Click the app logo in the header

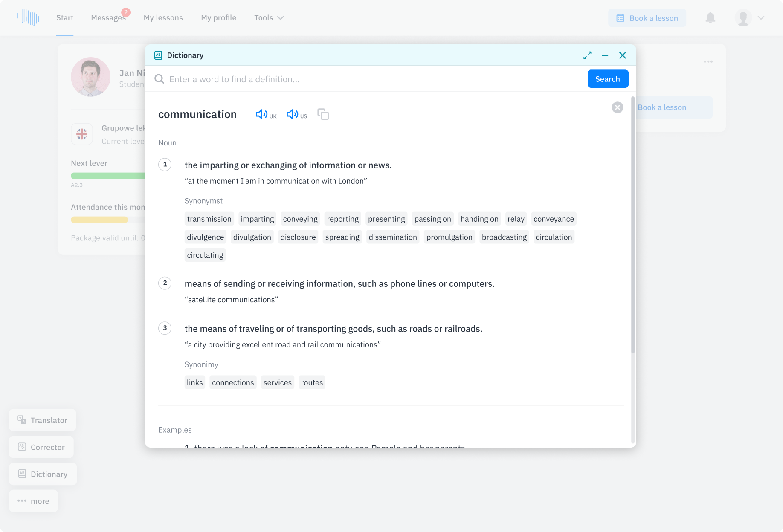[x=28, y=18]
